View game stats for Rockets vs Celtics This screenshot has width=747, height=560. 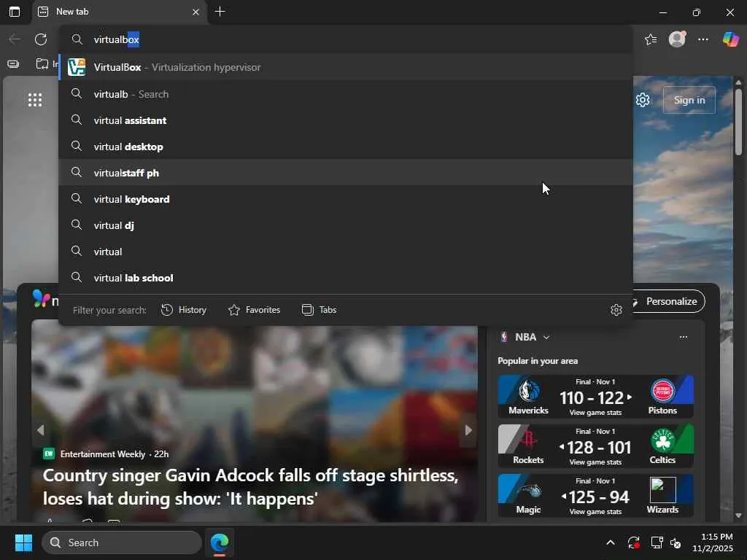595,462
